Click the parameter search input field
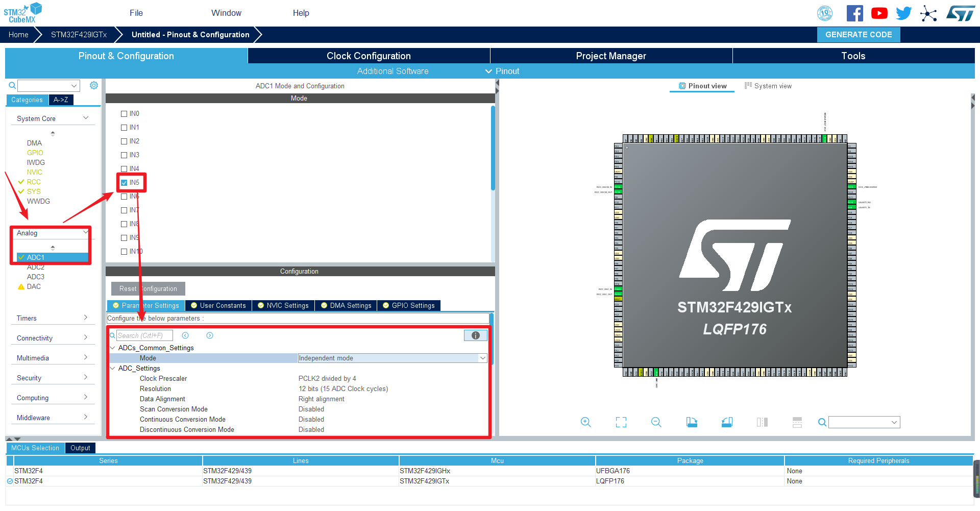Image resolution: width=980 pixels, height=511 pixels. coord(144,335)
